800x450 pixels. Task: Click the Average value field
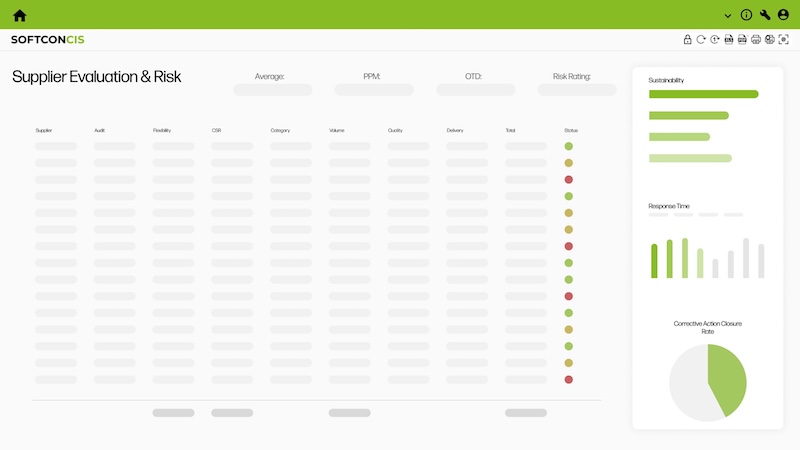click(x=273, y=90)
